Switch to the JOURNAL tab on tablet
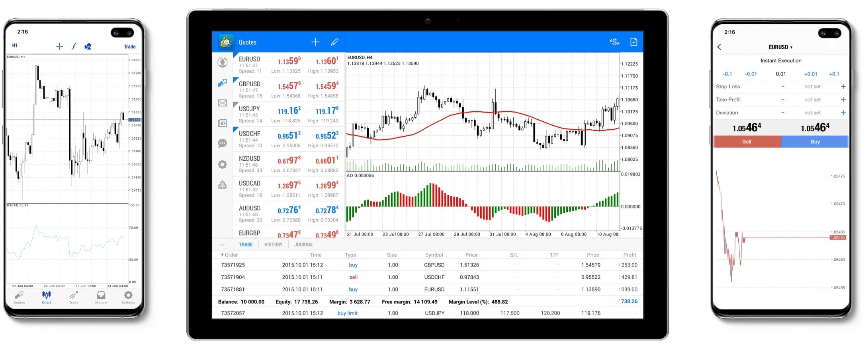This screenshot has height=350, width=868. coord(304,245)
